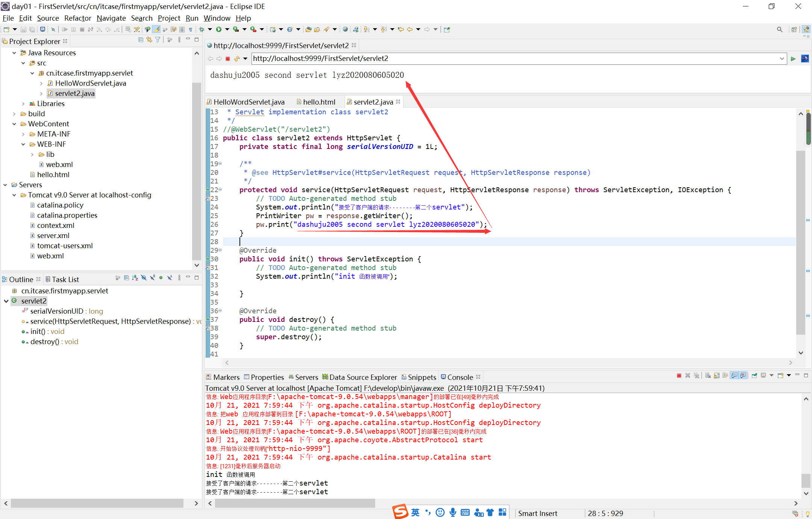Open the Refactor menu
812x519 pixels.
[x=77, y=18]
